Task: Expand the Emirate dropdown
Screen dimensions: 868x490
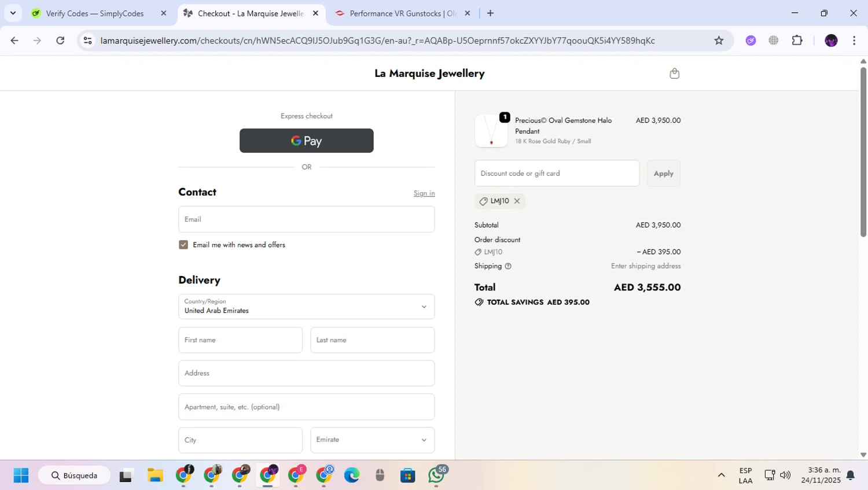Action: (373, 440)
